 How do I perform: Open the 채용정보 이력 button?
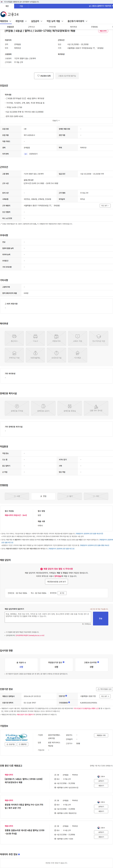pos(101,735)
